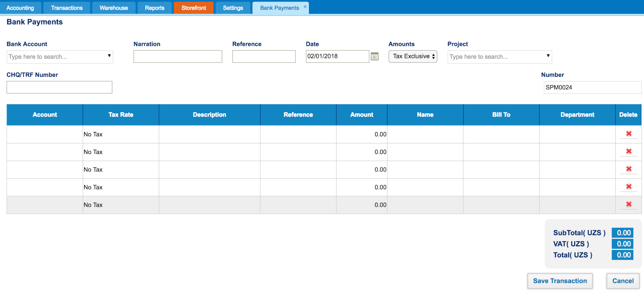644x296 pixels.
Task: Close the Bank Payments tab
Action: (305, 6)
